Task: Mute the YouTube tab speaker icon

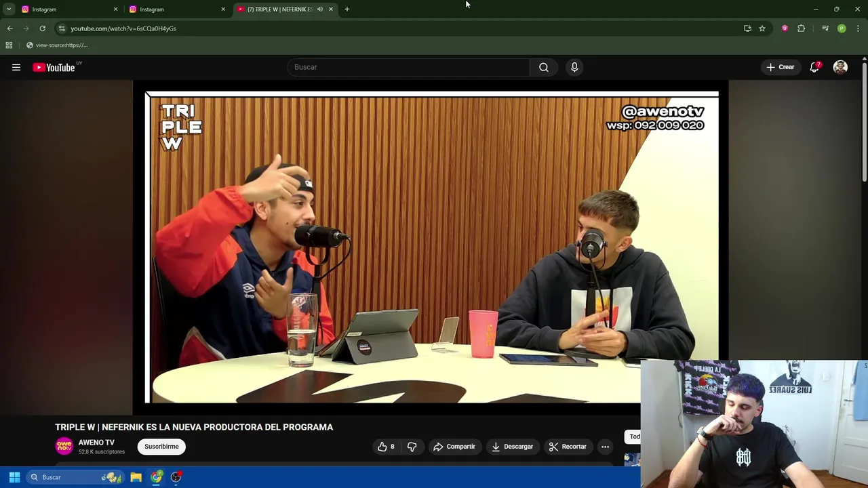Action: (x=319, y=9)
